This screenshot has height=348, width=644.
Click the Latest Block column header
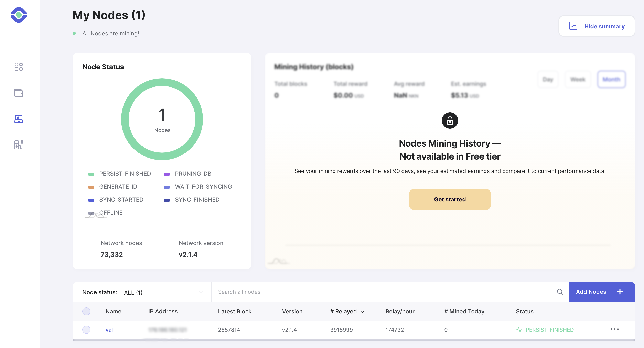pyautogui.click(x=235, y=311)
